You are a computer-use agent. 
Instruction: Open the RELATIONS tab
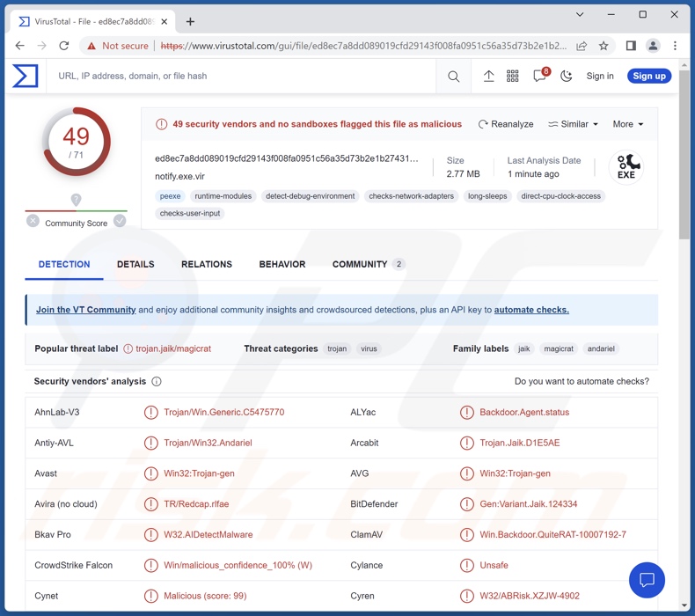(207, 264)
